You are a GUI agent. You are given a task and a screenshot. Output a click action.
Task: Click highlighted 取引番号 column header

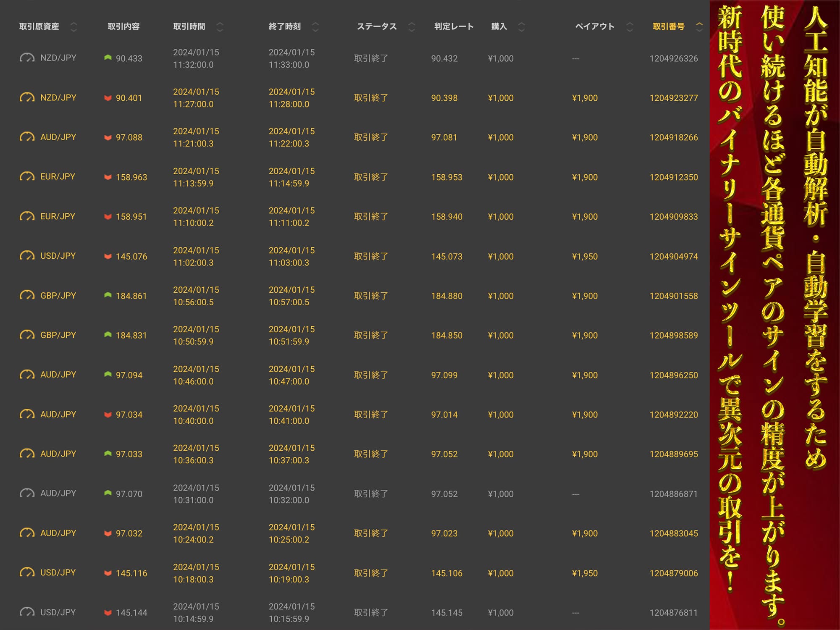coord(668,26)
